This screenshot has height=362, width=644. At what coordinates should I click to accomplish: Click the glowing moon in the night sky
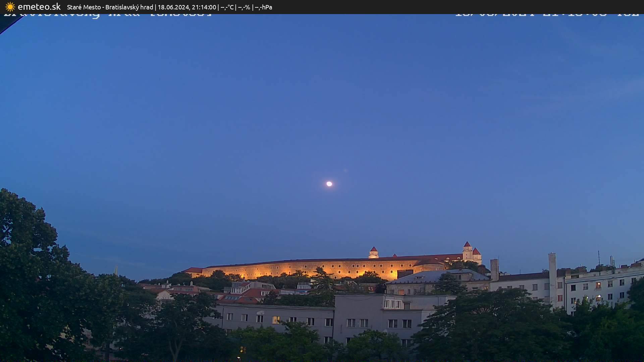coord(329,184)
